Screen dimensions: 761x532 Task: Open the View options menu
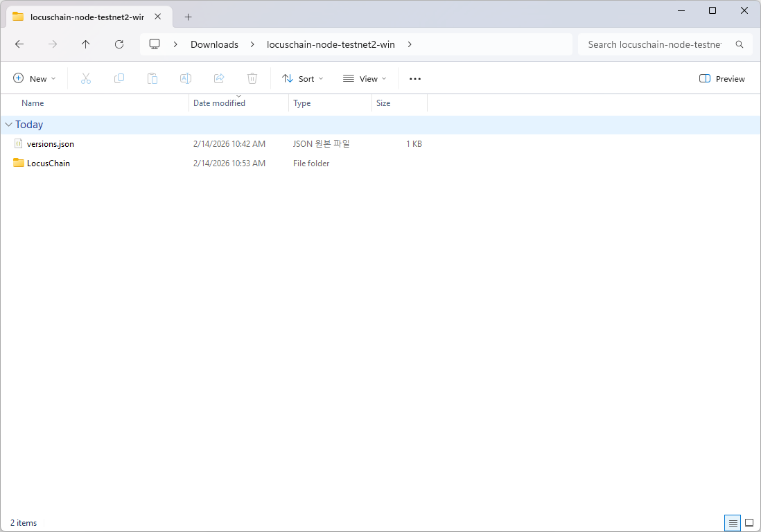point(365,79)
